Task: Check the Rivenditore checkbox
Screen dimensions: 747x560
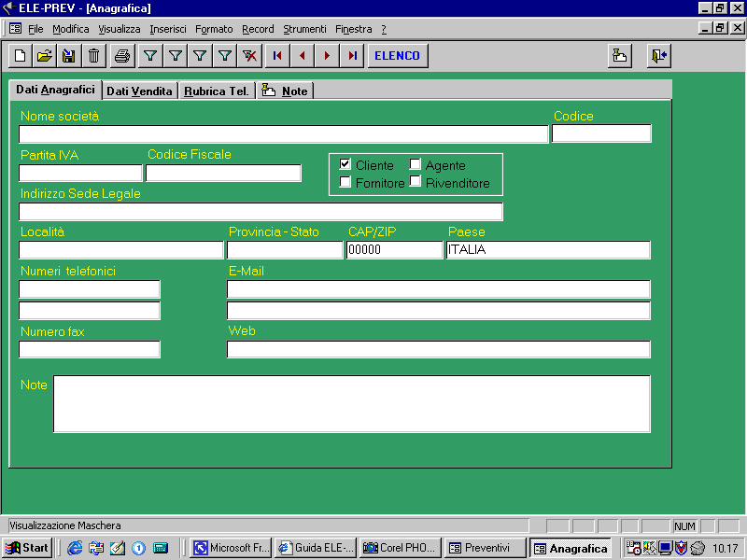Action: pos(416,182)
